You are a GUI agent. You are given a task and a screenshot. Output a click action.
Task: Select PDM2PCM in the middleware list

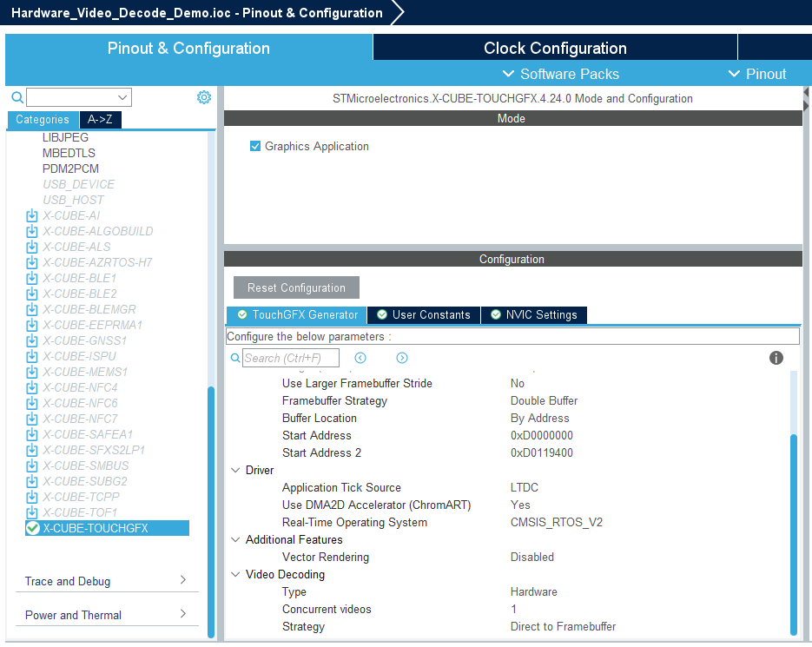point(70,168)
